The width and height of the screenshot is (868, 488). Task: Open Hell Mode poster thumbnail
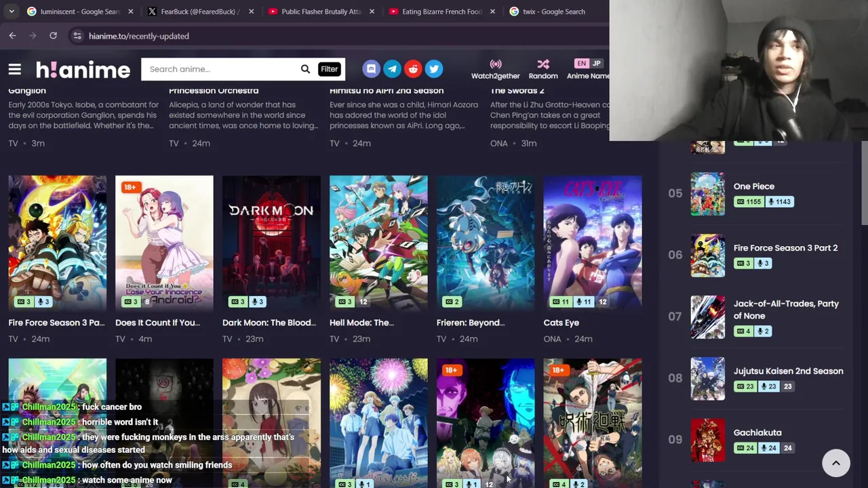tap(378, 243)
